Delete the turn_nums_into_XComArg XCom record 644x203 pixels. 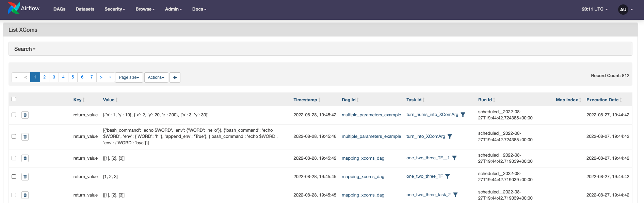(25, 115)
